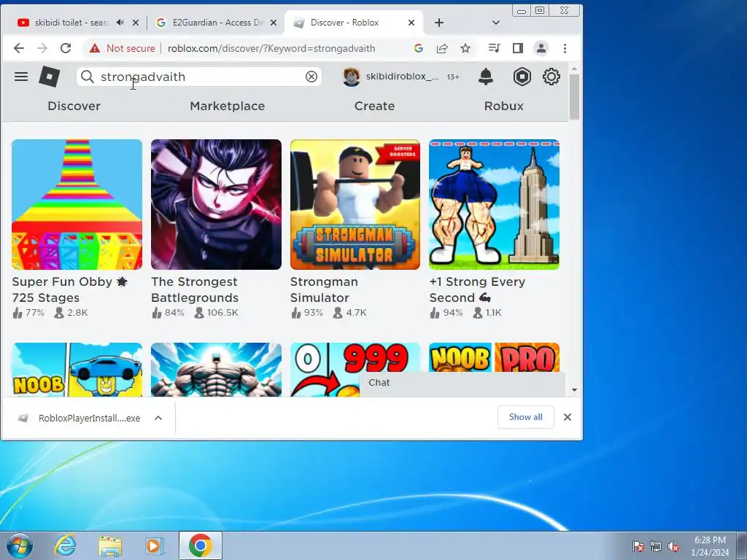Screen dimensions: 747x560
Task: Launch Internet Explorer from taskbar
Action: click(65, 545)
